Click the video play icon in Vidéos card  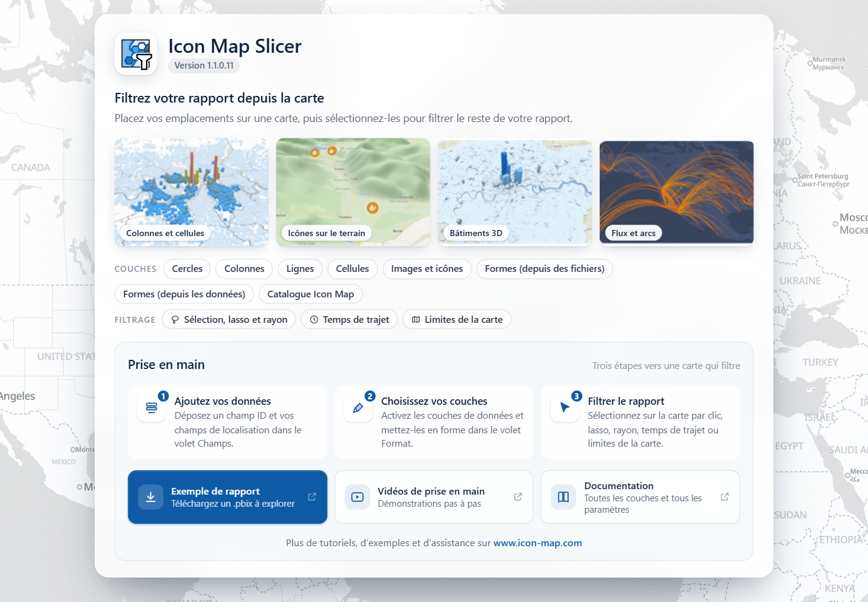[358, 497]
